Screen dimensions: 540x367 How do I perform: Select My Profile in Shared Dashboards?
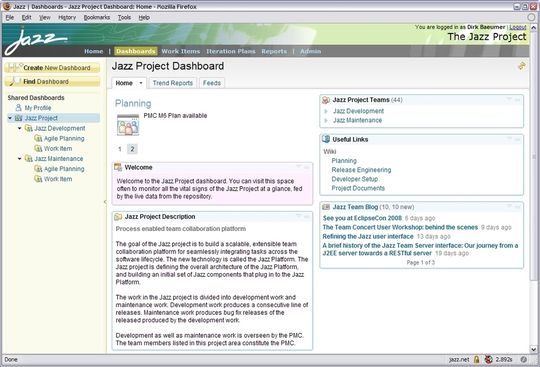(38, 108)
